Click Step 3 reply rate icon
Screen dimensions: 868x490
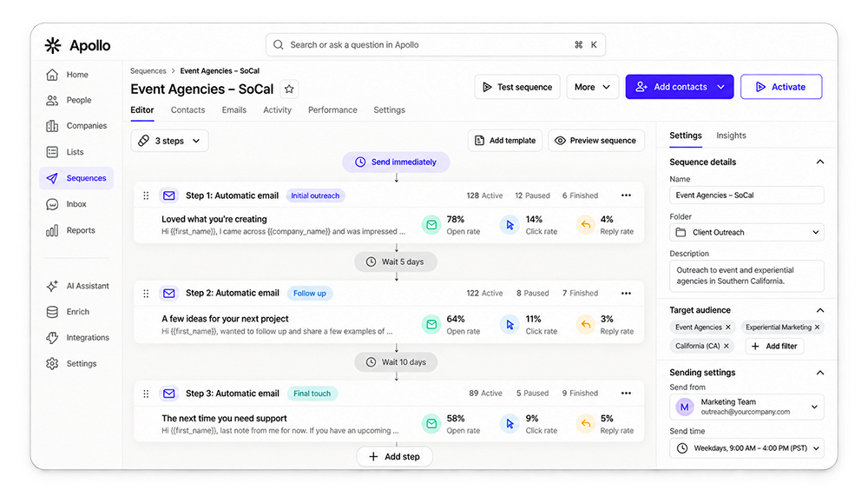coord(585,423)
